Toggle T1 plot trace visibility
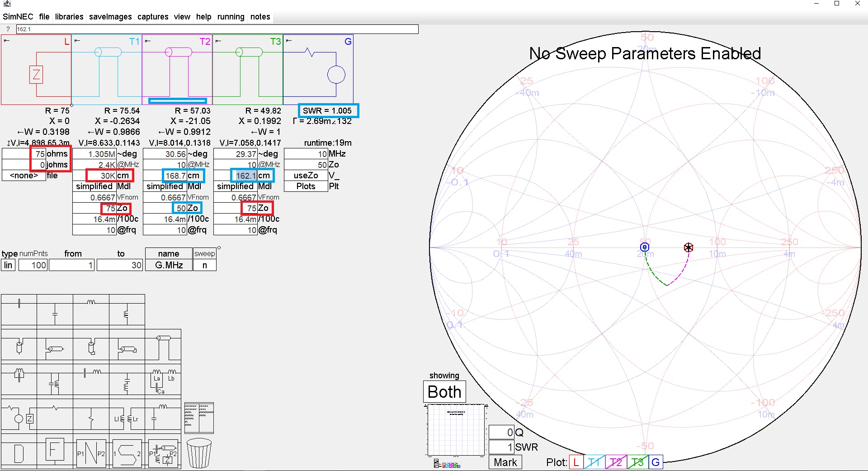 [594, 462]
